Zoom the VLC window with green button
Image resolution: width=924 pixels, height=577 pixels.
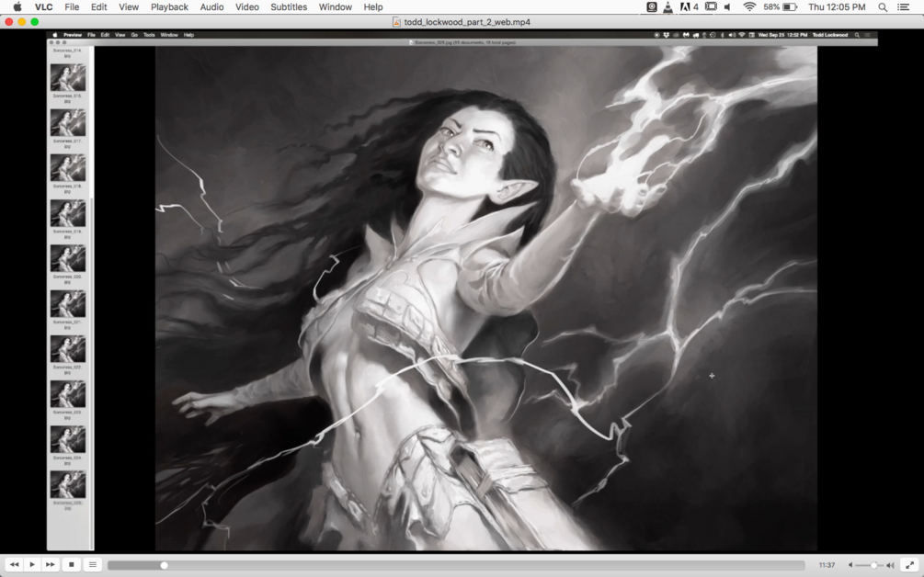coord(35,22)
